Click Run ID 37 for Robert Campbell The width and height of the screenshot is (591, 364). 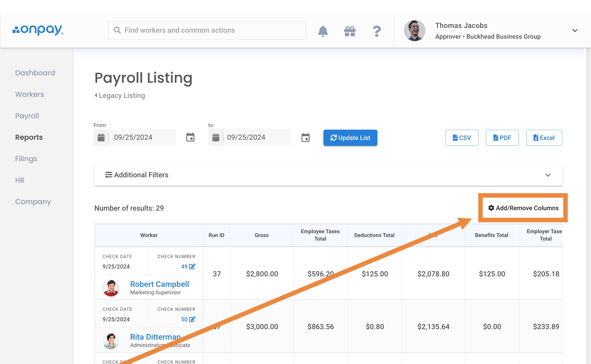217,274
